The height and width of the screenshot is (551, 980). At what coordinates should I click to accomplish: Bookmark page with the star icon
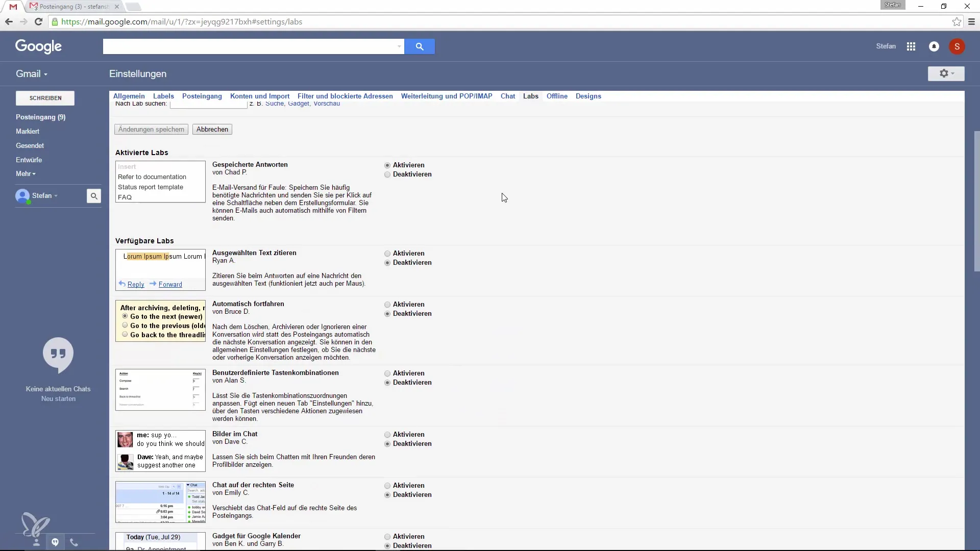click(957, 22)
